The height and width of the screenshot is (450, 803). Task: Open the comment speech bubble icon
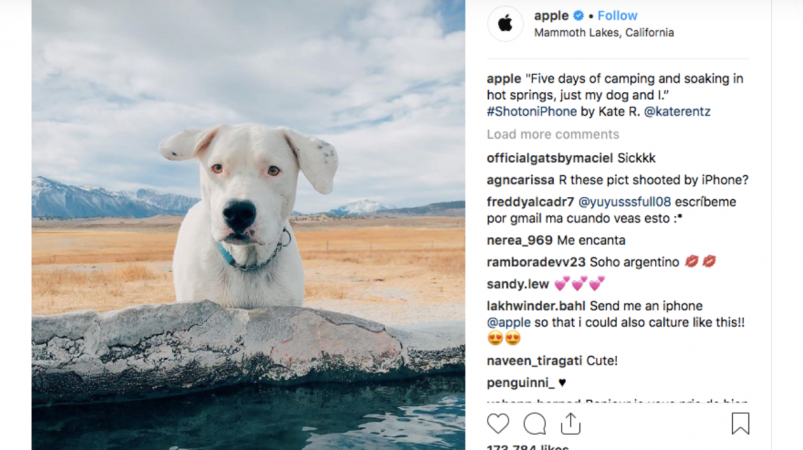[534, 424]
